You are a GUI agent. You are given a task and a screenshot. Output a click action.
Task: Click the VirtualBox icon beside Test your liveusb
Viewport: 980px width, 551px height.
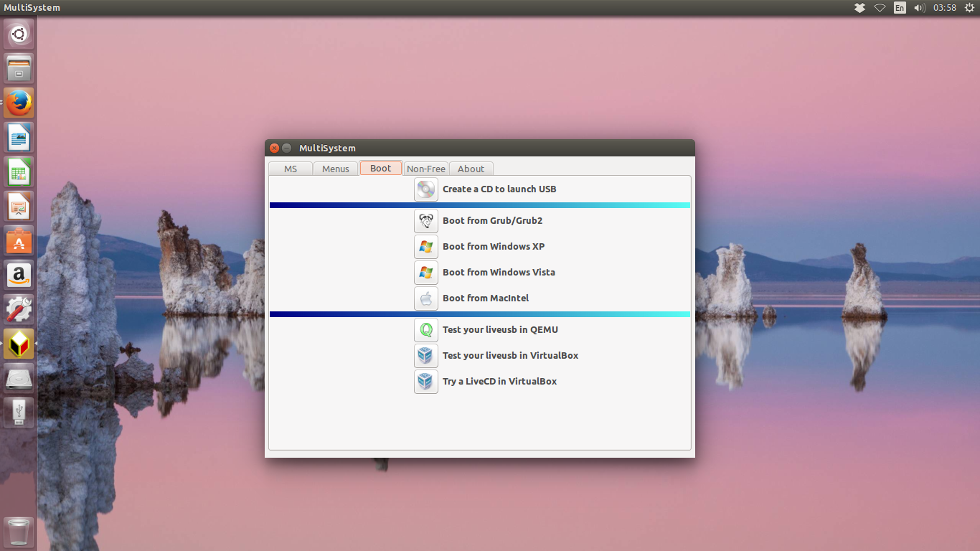(426, 356)
